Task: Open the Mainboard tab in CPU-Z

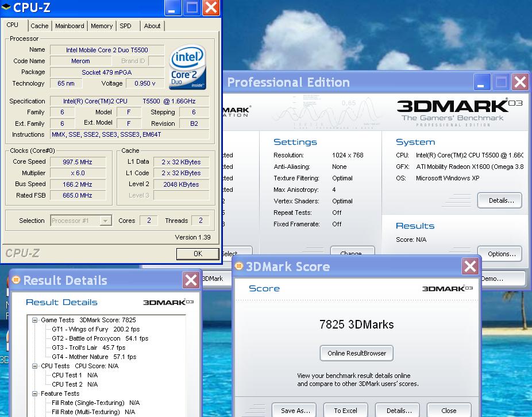Action: point(70,26)
